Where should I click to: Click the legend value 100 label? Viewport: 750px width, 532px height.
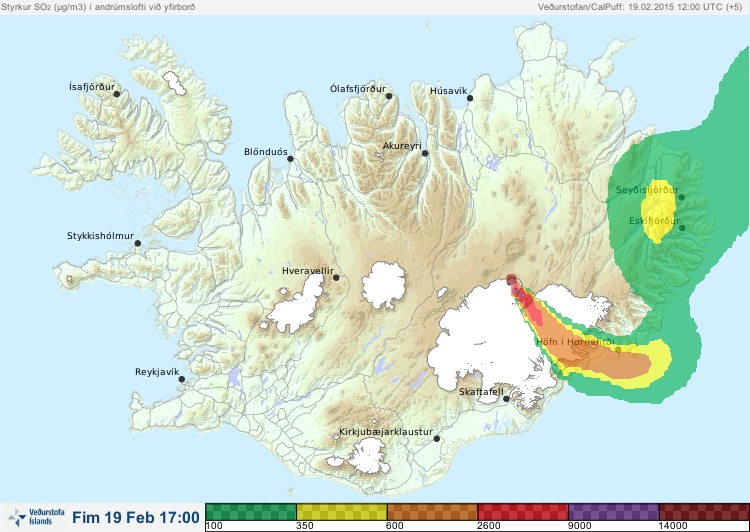(x=214, y=526)
